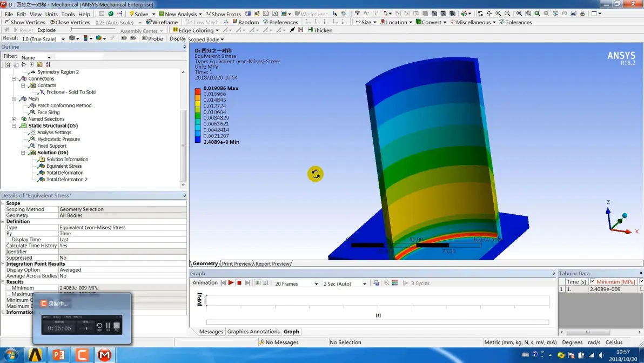
Task: Click Show Errors in the toolbar
Action: 223,14
